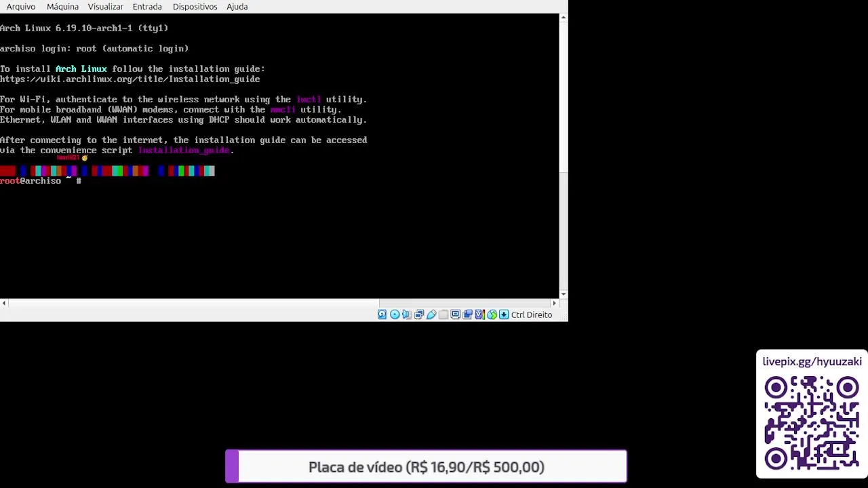Click the hard disk activity icon
The width and height of the screenshot is (868, 488).
[382, 314]
